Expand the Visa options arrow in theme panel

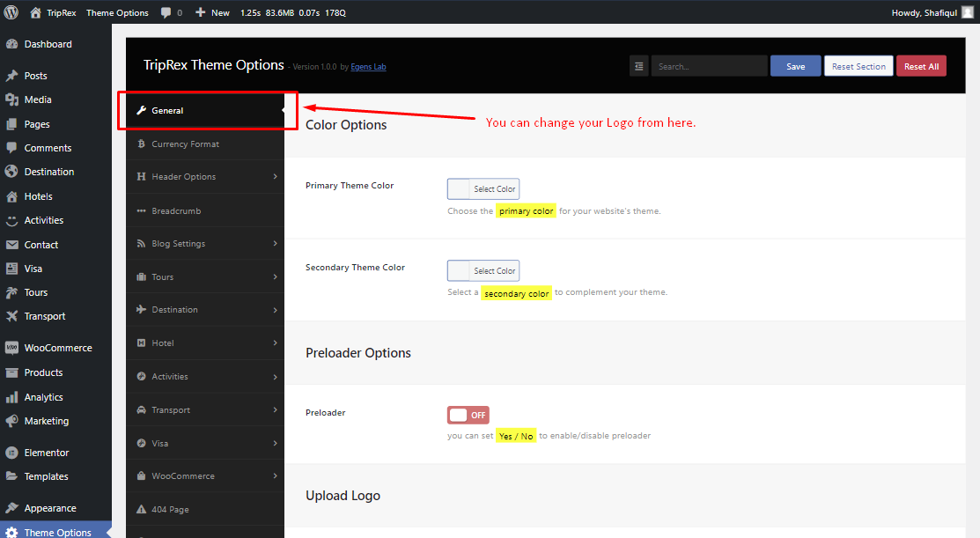click(275, 443)
